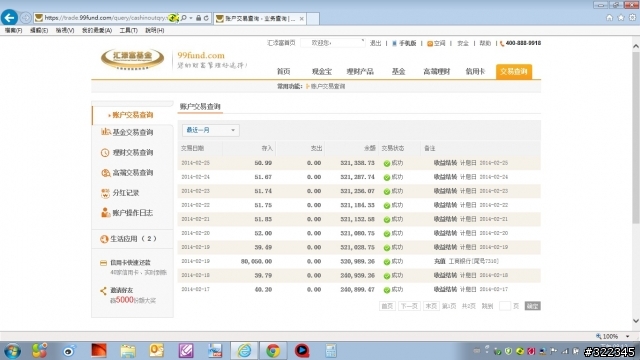Launch Google Chrome from the taskbar

click(273, 351)
